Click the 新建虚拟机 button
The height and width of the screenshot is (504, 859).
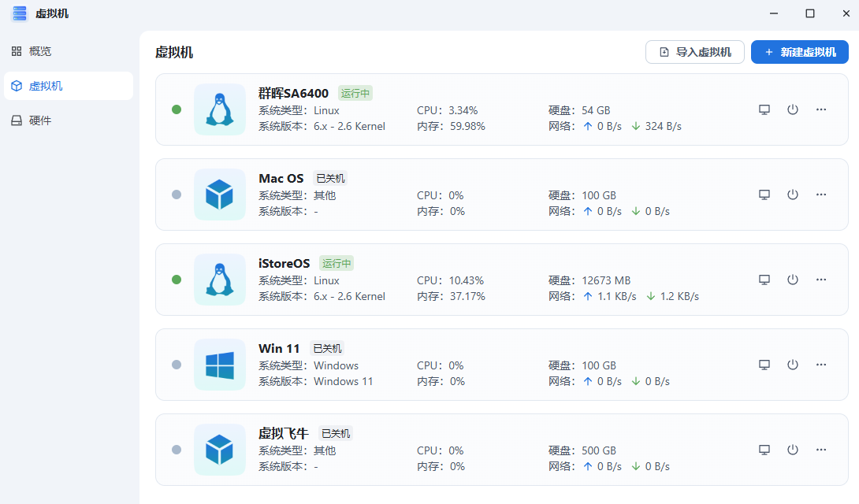tap(800, 52)
